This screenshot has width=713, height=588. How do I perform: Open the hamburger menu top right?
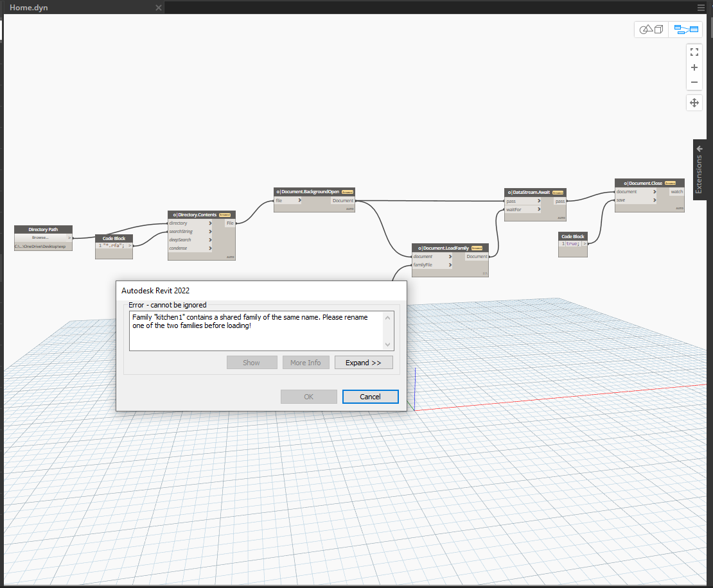pyautogui.click(x=700, y=7)
